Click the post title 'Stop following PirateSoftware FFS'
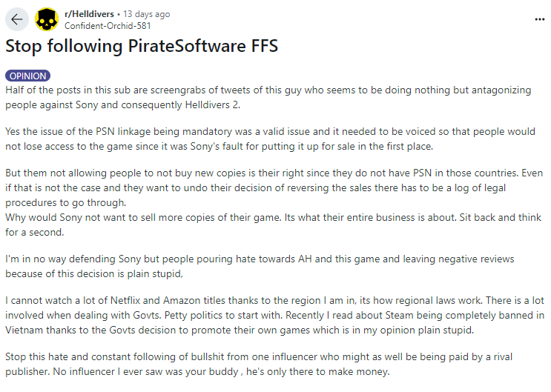This screenshot has height=392, width=551. click(x=142, y=46)
